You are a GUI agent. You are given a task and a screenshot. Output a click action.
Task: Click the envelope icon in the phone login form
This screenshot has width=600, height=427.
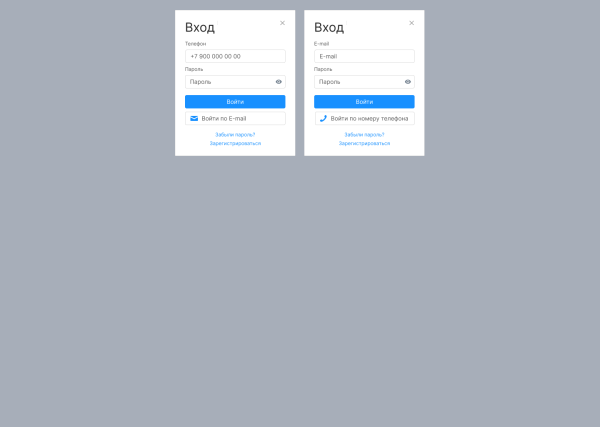[194, 119]
